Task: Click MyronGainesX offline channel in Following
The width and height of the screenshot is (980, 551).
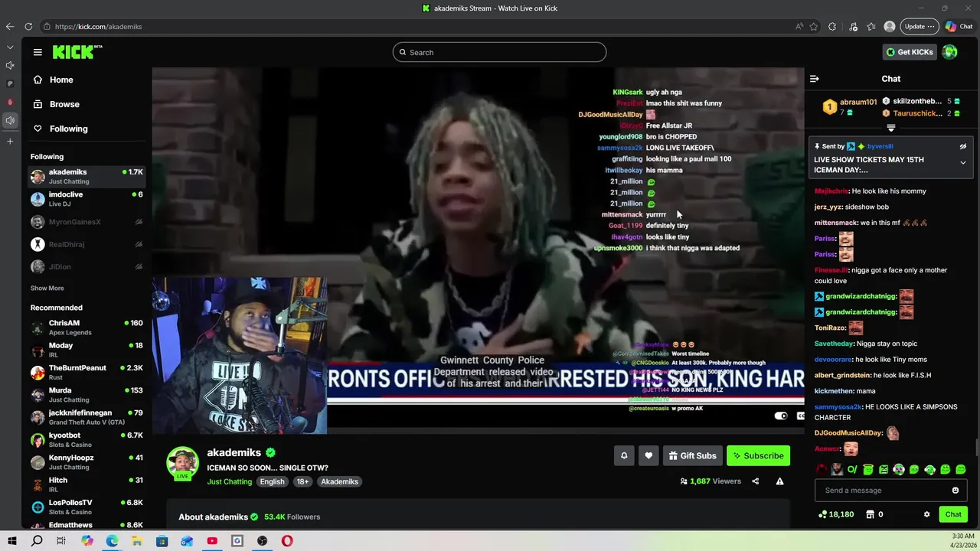Action: coord(87,222)
